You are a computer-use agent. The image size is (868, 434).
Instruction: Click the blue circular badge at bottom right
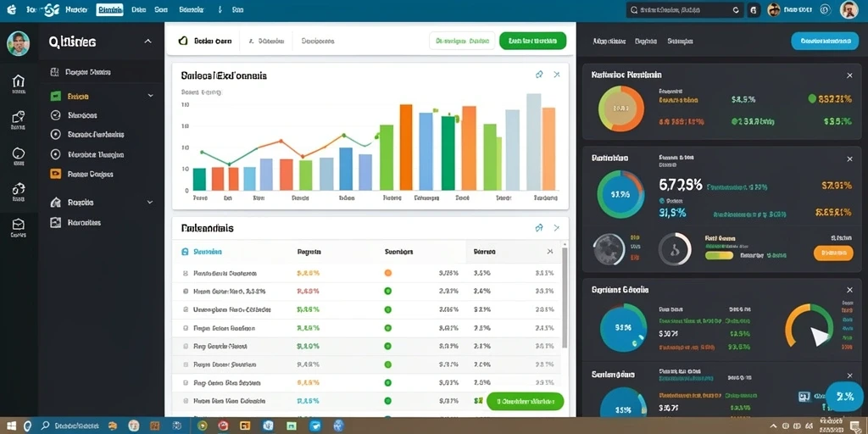(844, 397)
